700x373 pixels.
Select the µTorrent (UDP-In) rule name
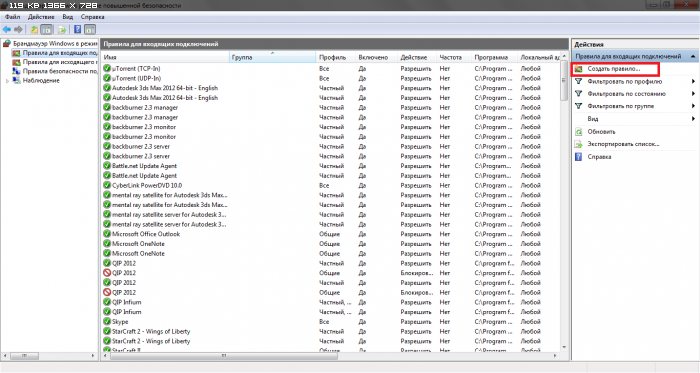pyautogui.click(x=137, y=78)
